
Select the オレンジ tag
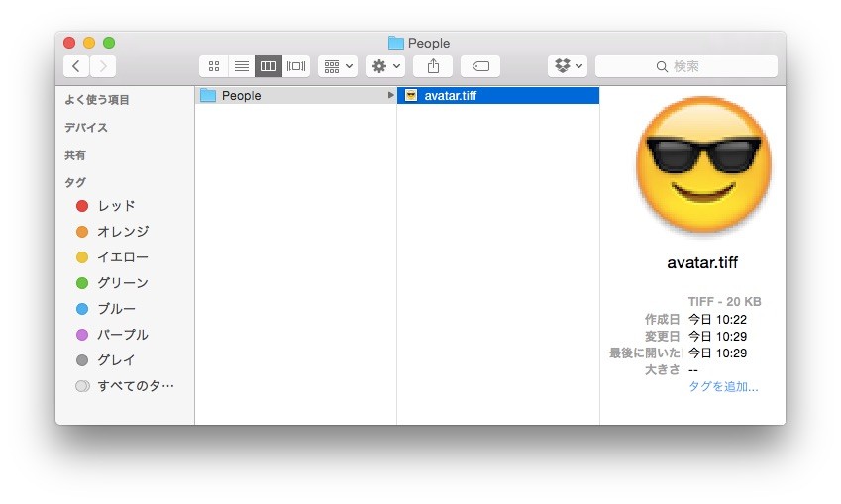pos(125,232)
